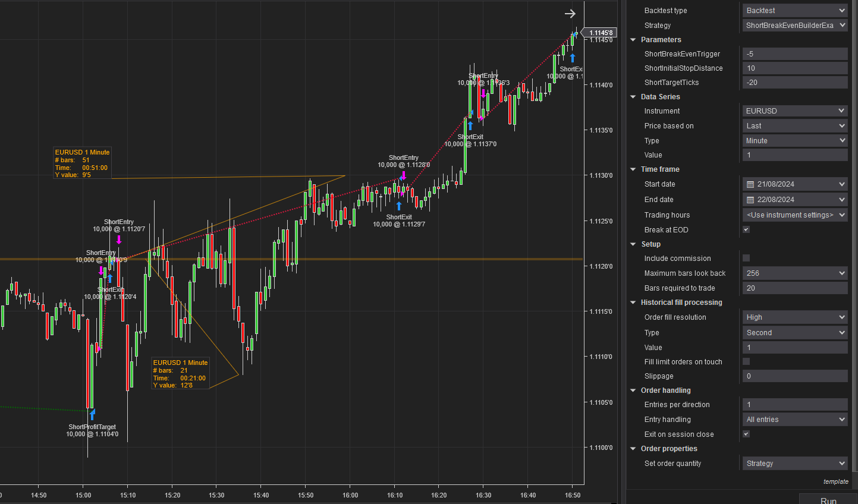The height and width of the screenshot is (504, 858).
Task: Click the magenta ShortEntry arrow at 1.1128'0
Action: coord(404,175)
